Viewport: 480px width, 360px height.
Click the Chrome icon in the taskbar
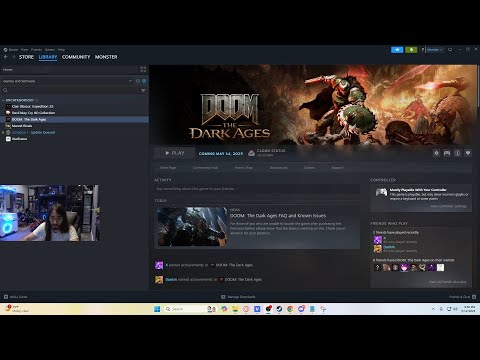pyautogui.click(x=290, y=309)
